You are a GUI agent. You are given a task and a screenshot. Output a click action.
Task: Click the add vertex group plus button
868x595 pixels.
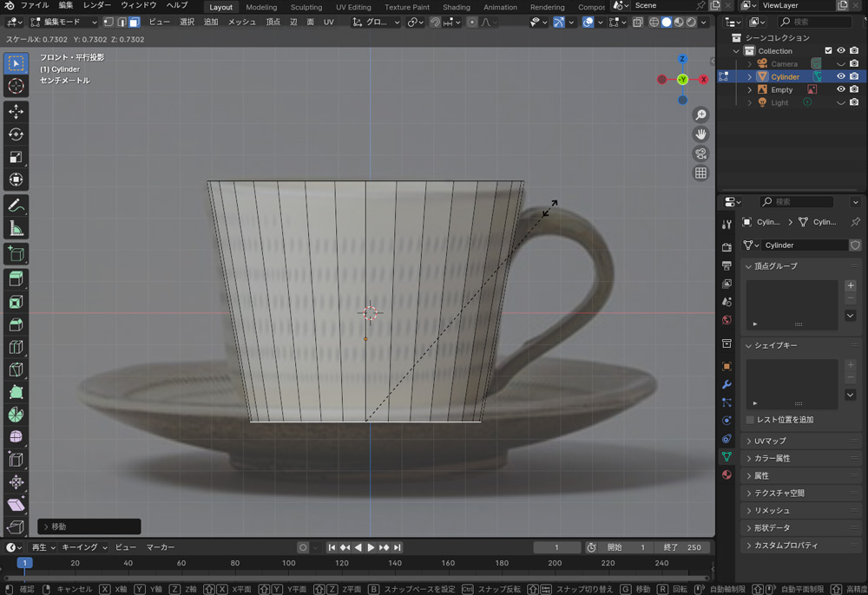[851, 285]
